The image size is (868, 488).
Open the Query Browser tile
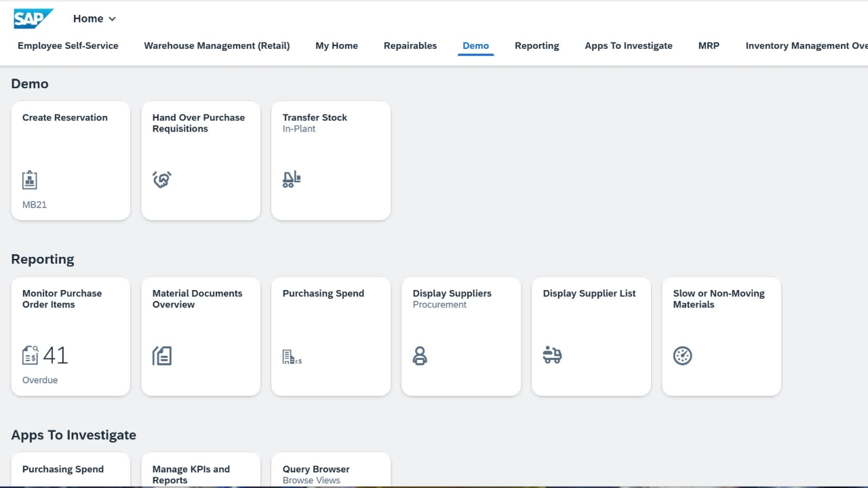[331, 470]
